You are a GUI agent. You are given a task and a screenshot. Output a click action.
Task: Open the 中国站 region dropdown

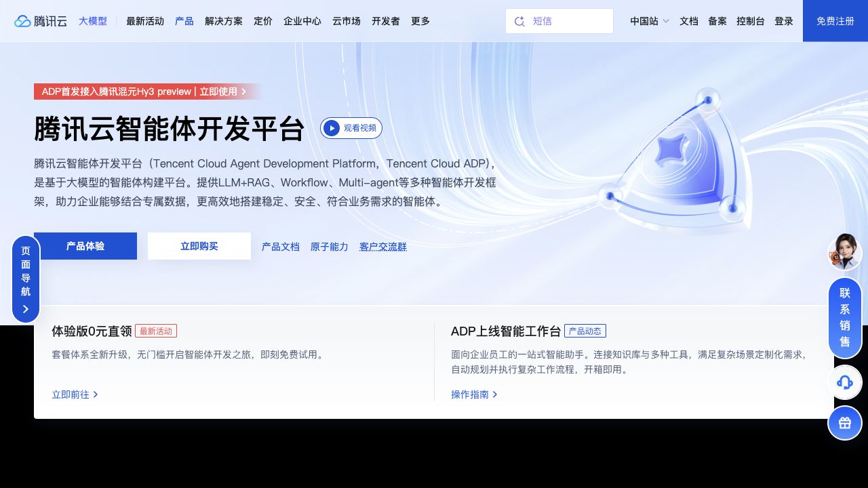650,21
